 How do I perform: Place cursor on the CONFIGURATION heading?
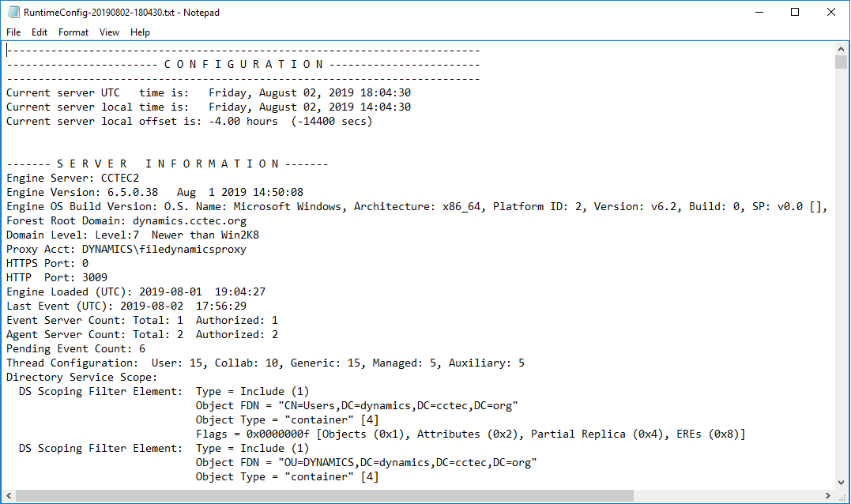(x=243, y=64)
